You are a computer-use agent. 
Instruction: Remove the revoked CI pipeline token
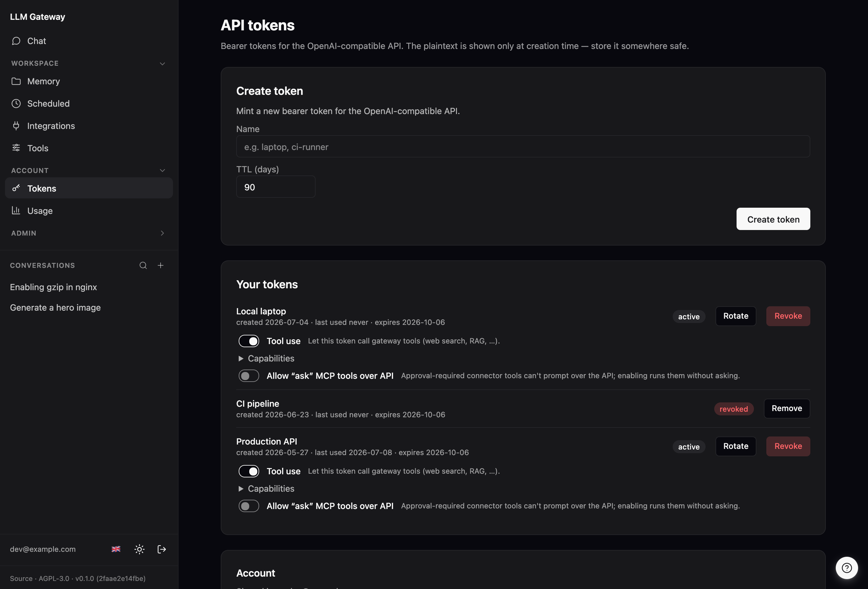pyautogui.click(x=787, y=409)
